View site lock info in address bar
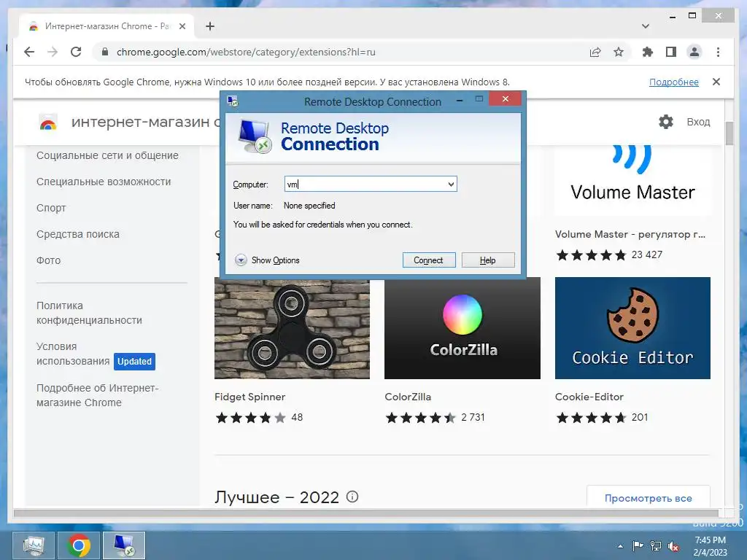This screenshot has width=747, height=560. (x=105, y=52)
